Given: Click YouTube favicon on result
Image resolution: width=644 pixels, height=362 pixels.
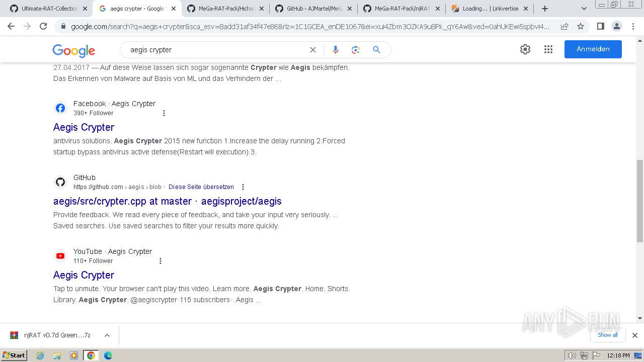Looking at the screenshot, I should pos(60,256).
